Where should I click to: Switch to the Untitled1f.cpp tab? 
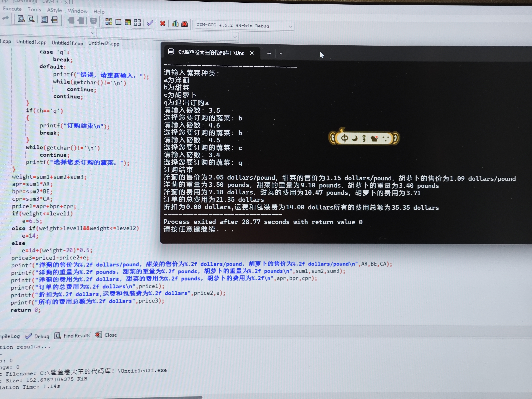(67, 43)
